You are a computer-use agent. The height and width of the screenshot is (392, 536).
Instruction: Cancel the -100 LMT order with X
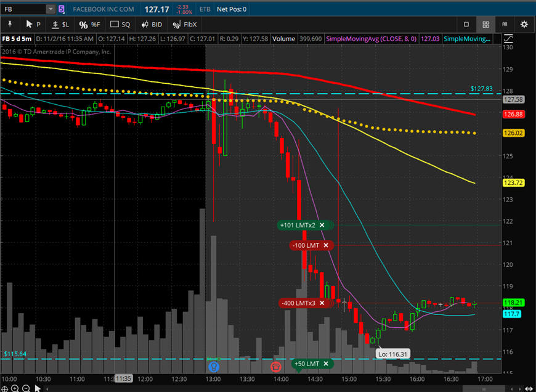pyautogui.click(x=326, y=245)
